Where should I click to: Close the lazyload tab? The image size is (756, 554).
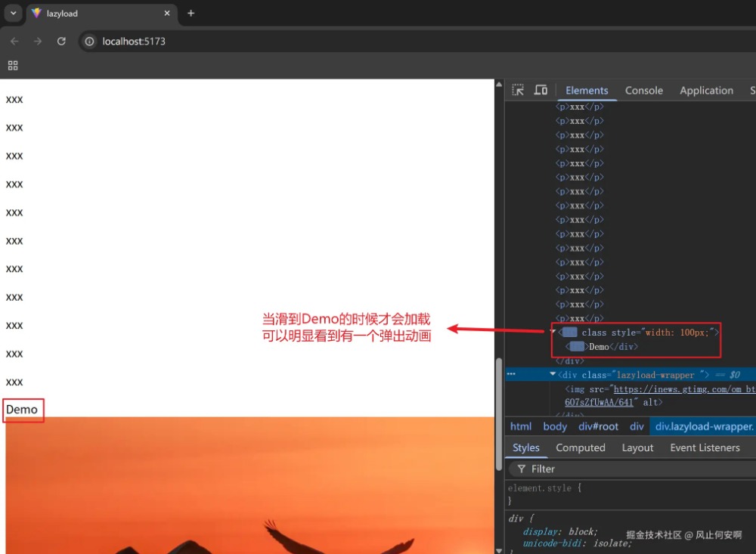[x=166, y=13]
